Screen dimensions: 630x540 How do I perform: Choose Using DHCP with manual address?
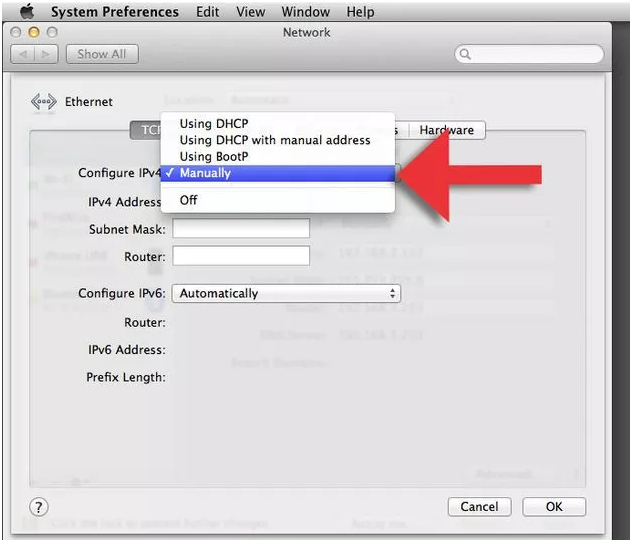pyautogui.click(x=278, y=140)
